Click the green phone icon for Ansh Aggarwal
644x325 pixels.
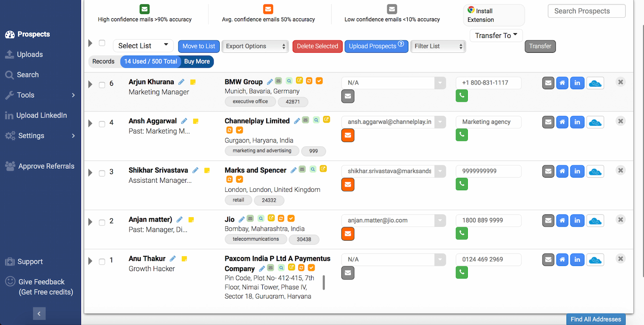pos(462,135)
